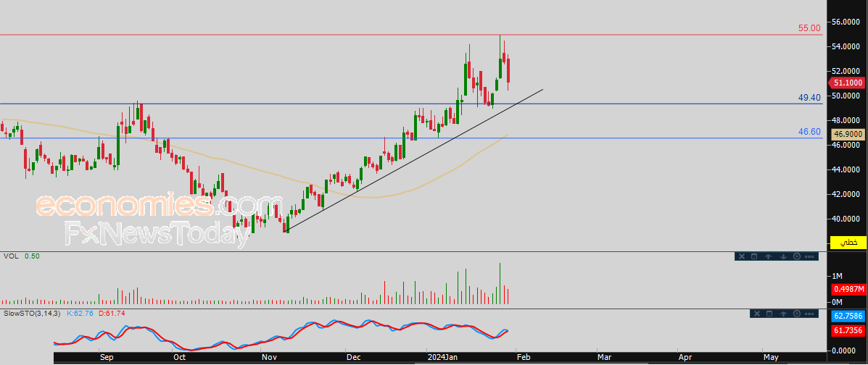The width and height of the screenshot is (868, 365).
Task: Maximize the SlowSTO indicator panel
Action: [769, 314]
